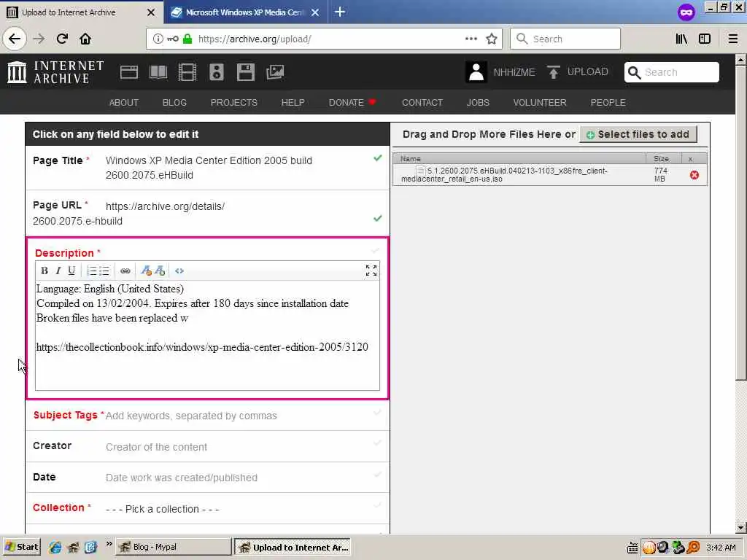Open the PEOPLE link
Image resolution: width=747 pixels, height=560 pixels.
click(x=608, y=102)
